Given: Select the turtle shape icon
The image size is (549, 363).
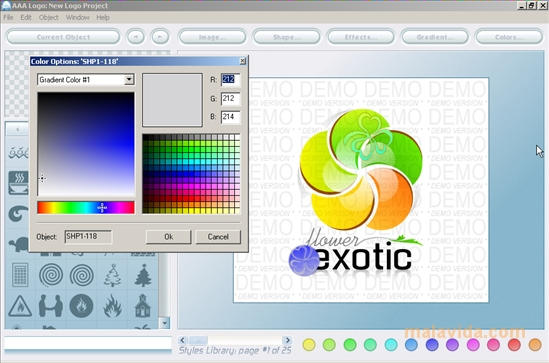Looking at the screenshot, I should coord(19,244).
